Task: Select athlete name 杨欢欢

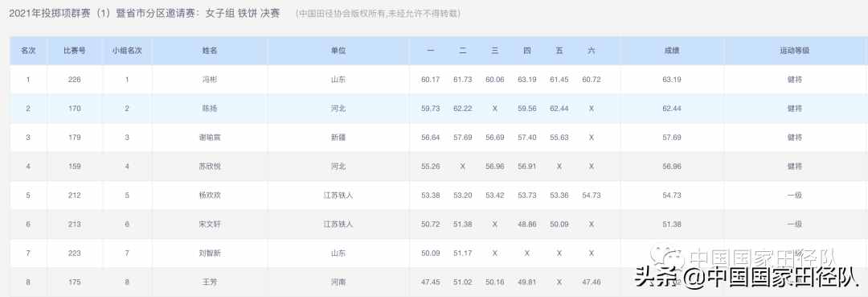Action: tap(210, 196)
